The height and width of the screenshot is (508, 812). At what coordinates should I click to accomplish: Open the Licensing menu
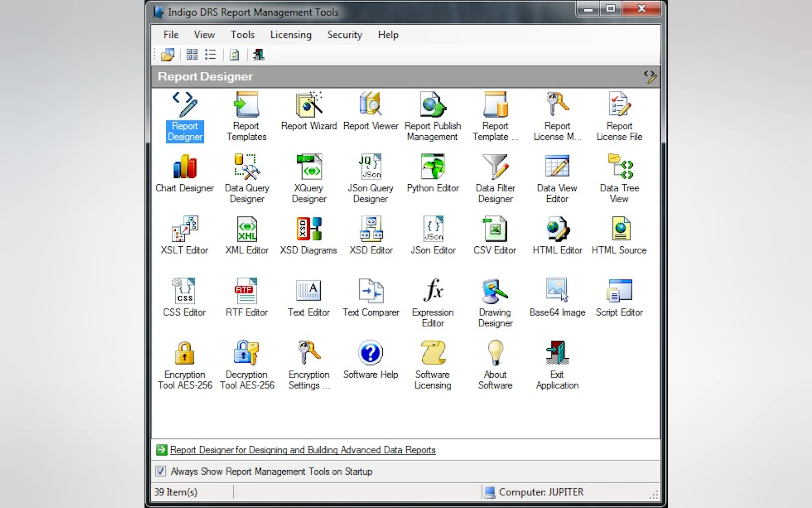pyautogui.click(x=291, y=35)
